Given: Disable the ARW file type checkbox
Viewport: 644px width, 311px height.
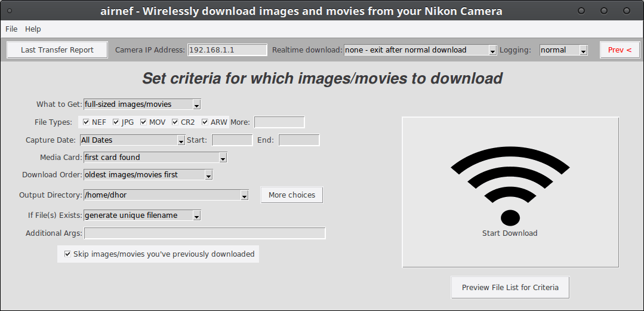Looking at the screenshot, I should point(205,122).
